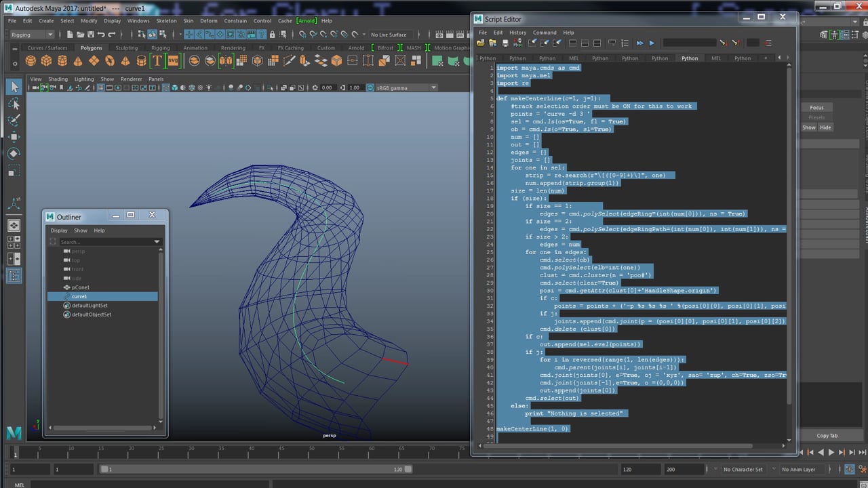Open Outliner search filter dropdown arrow
Viewport: 868px width, 488px height.
[x=157, y=242]
